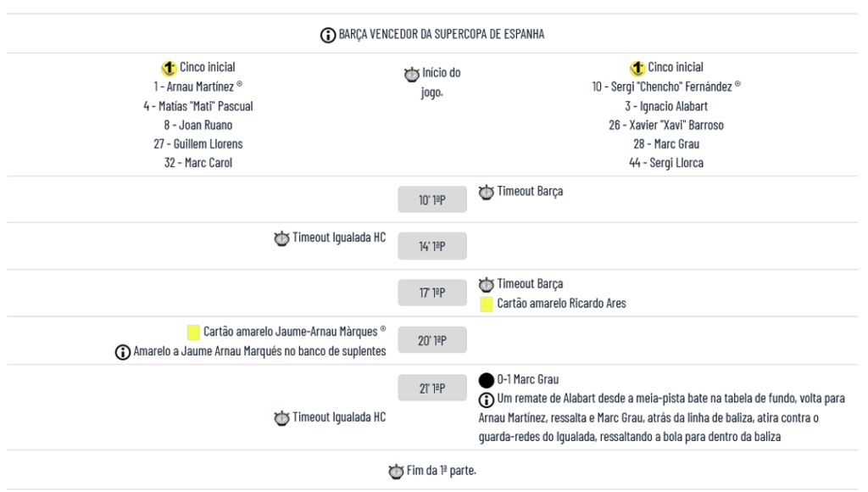This screenshot has width=868, height=492.
Task: Select the 20' 1ªP time marker
Action: 432,341
